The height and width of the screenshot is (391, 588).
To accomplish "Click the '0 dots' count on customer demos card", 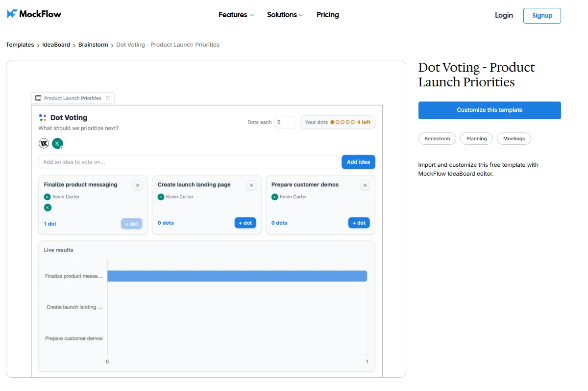I will pos(280,223).
